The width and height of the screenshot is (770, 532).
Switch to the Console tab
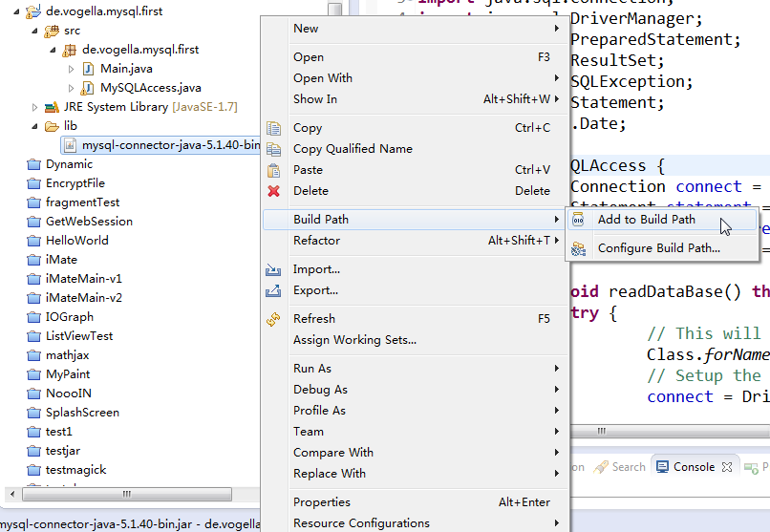pos(693,467)
